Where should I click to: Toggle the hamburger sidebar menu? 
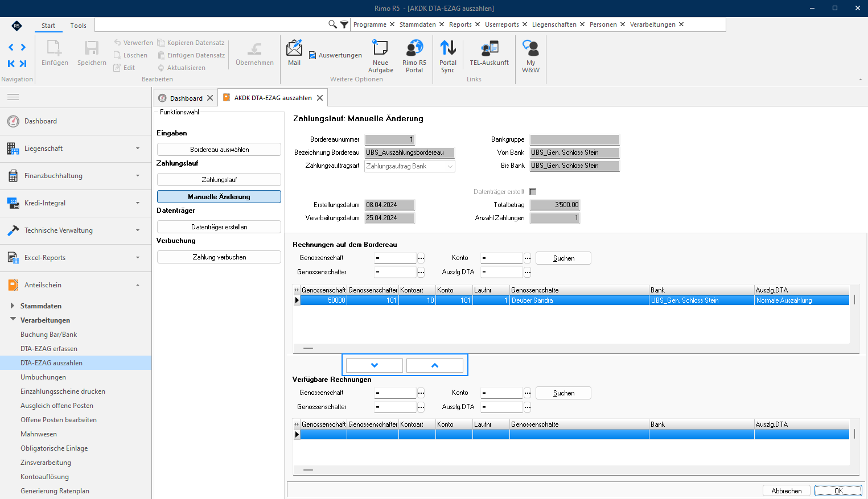(x=13, y=97)
